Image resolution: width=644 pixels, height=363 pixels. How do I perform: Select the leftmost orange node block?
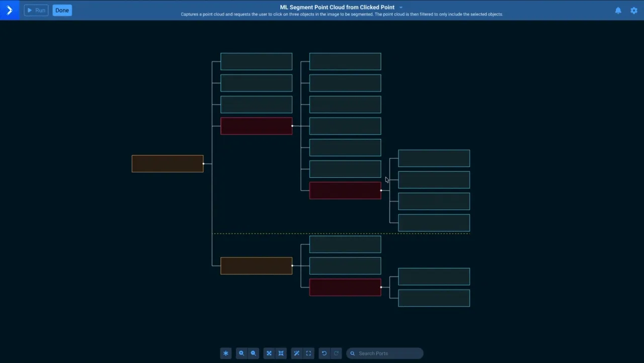[x=167, y=163]
